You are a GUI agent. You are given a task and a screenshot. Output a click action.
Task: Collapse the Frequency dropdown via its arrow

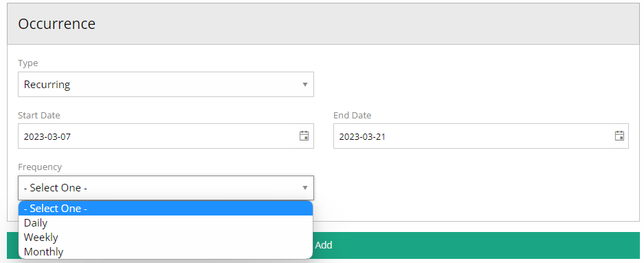304,188
